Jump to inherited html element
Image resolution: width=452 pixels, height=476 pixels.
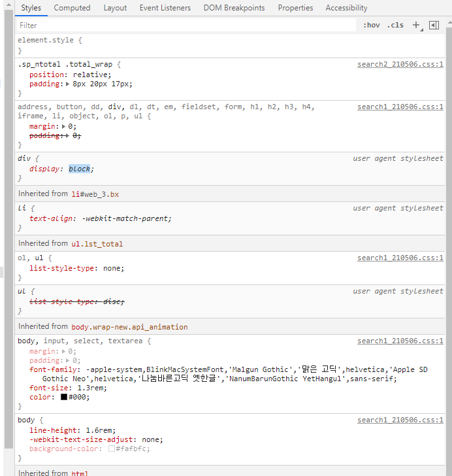(x=80, y=473)
